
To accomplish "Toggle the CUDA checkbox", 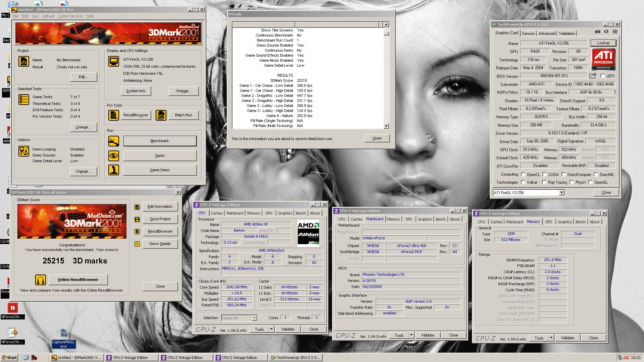I will click(544, 174).
